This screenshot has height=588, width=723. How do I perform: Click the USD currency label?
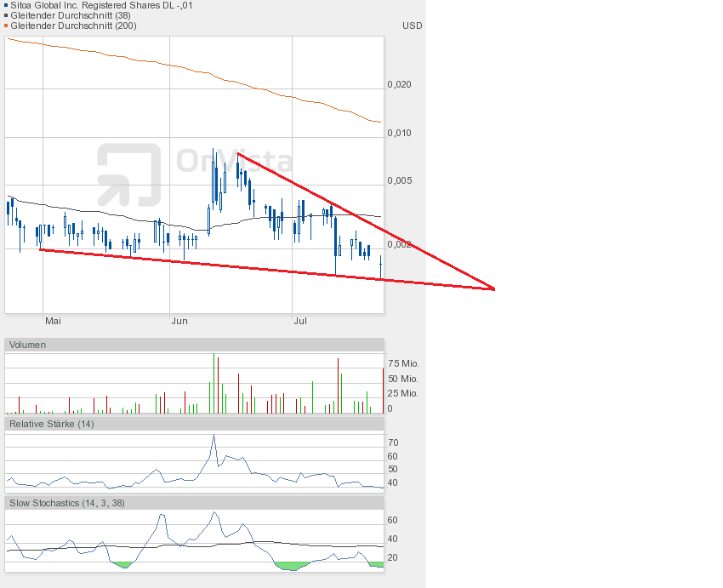point(413,26)
